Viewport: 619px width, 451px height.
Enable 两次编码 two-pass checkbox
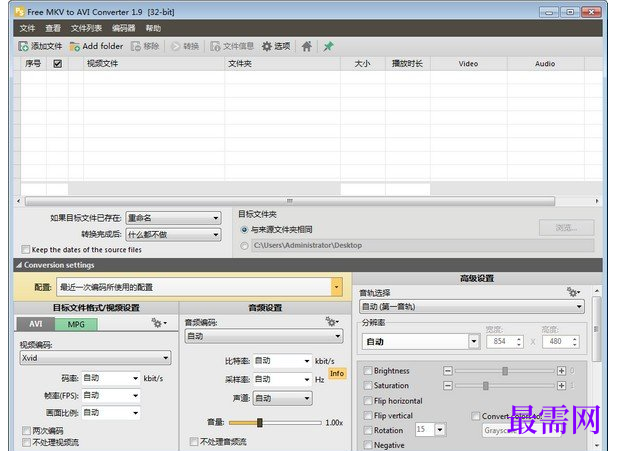tap(26, 430)
